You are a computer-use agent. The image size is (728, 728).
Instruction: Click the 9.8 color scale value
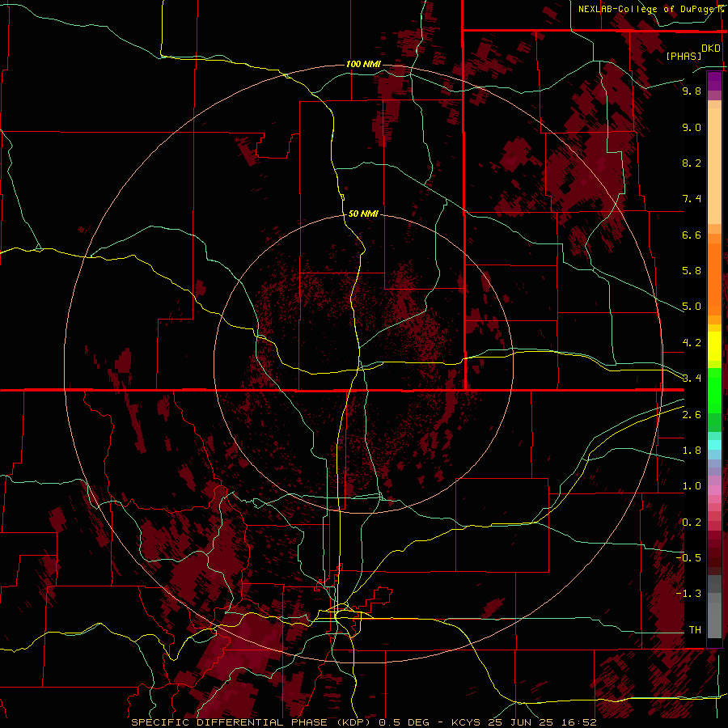click(692, 91)
